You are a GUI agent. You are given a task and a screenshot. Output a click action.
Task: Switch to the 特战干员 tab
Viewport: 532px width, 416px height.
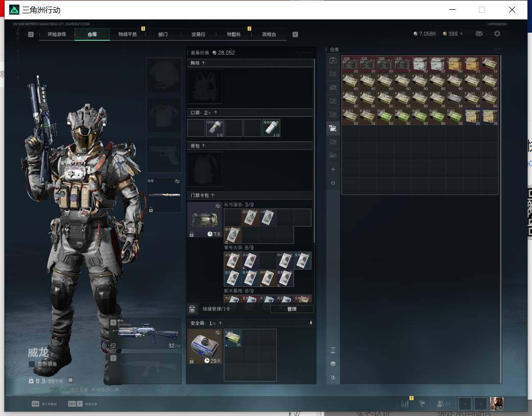[x=127, y=34]
